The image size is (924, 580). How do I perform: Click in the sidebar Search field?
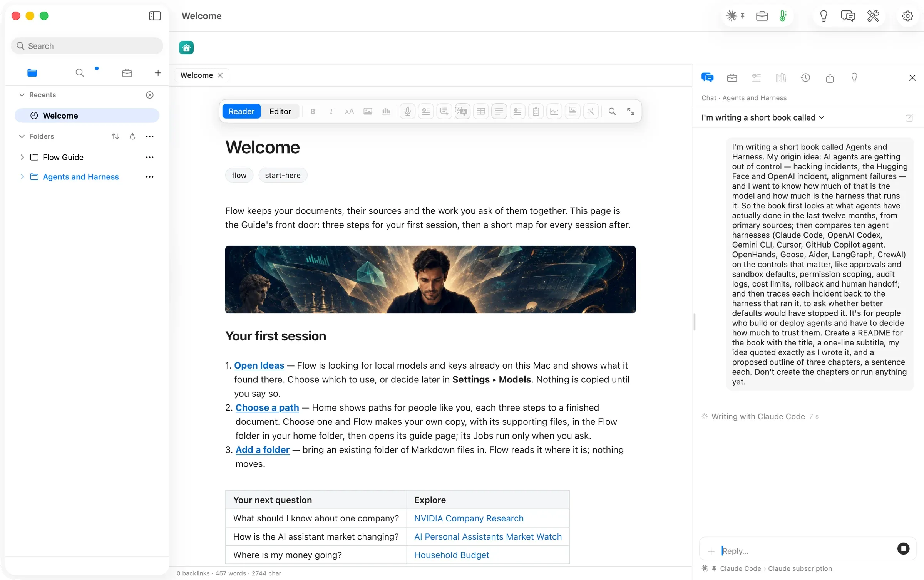[x=87, y=46]
